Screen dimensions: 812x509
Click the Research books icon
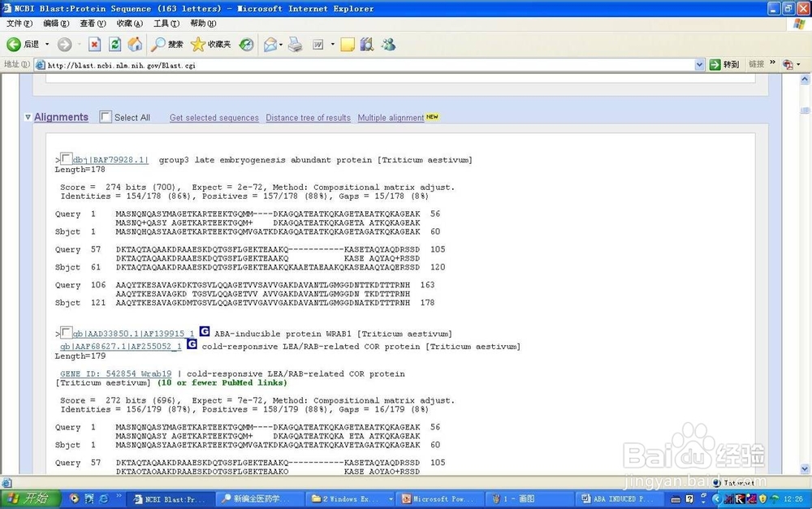click(367, 45)
